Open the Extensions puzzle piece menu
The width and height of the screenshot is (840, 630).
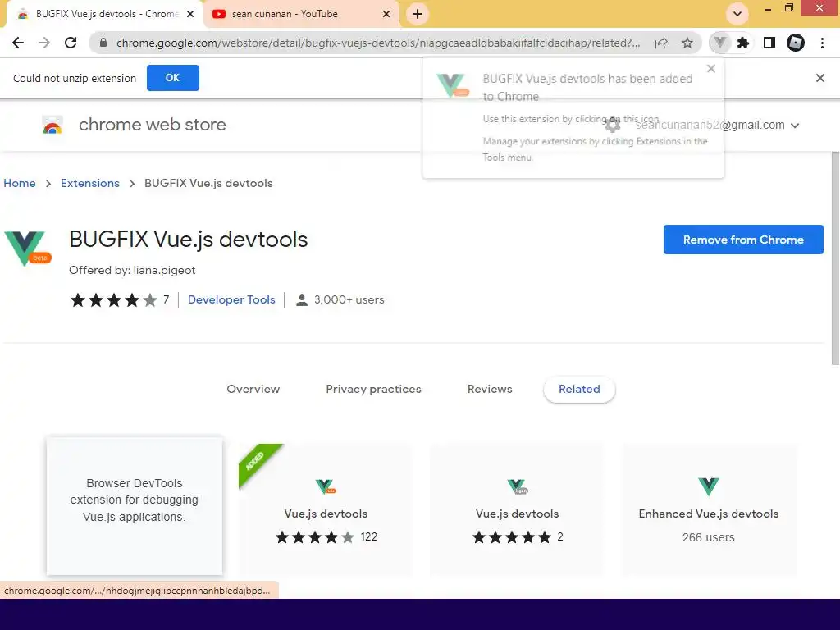(x=743, y=43)
